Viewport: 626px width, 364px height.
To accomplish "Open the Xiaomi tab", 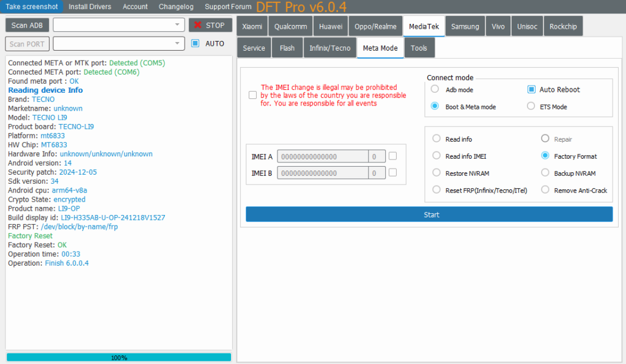I will pos(252,26).
